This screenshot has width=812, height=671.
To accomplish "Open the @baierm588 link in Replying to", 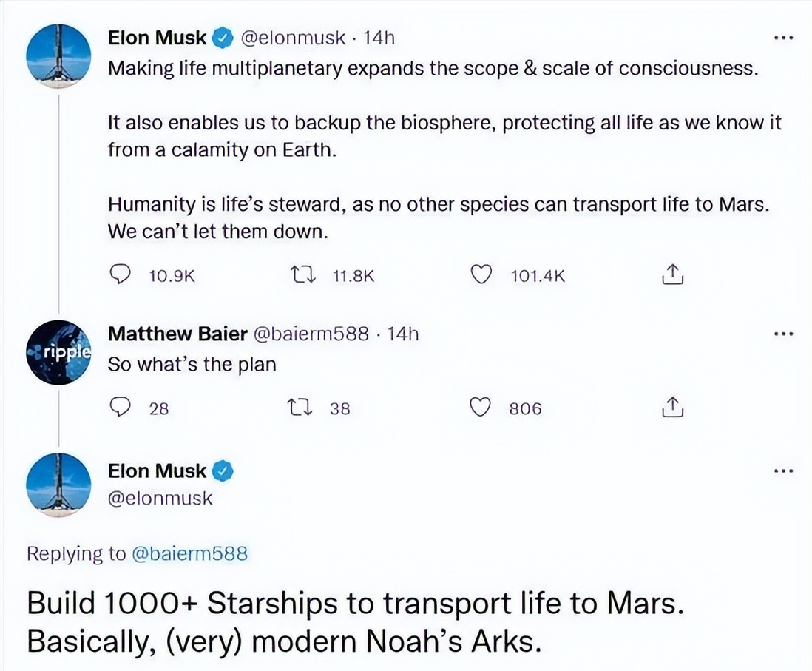I will point(190,553).
